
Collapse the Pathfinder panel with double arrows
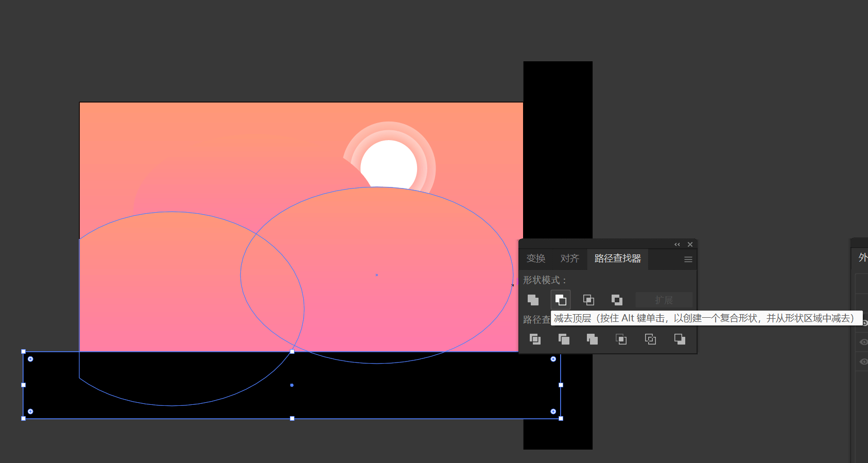pyautogui.click(x=677, y=245)
